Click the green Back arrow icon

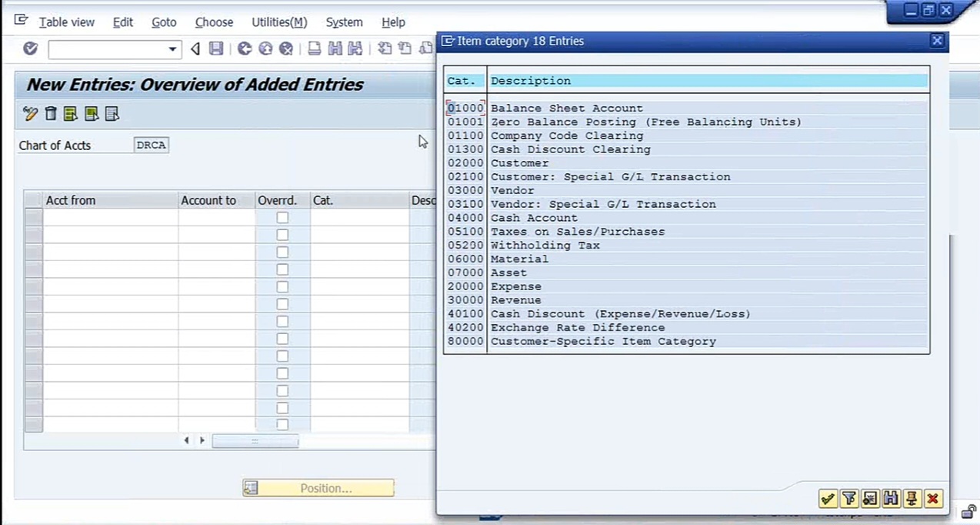[x=245, y=49]
